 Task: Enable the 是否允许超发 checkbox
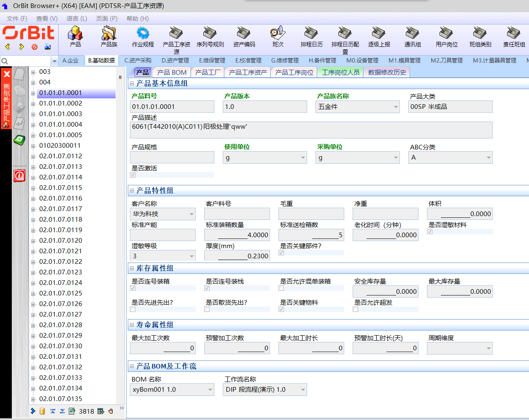click(356, 309)
